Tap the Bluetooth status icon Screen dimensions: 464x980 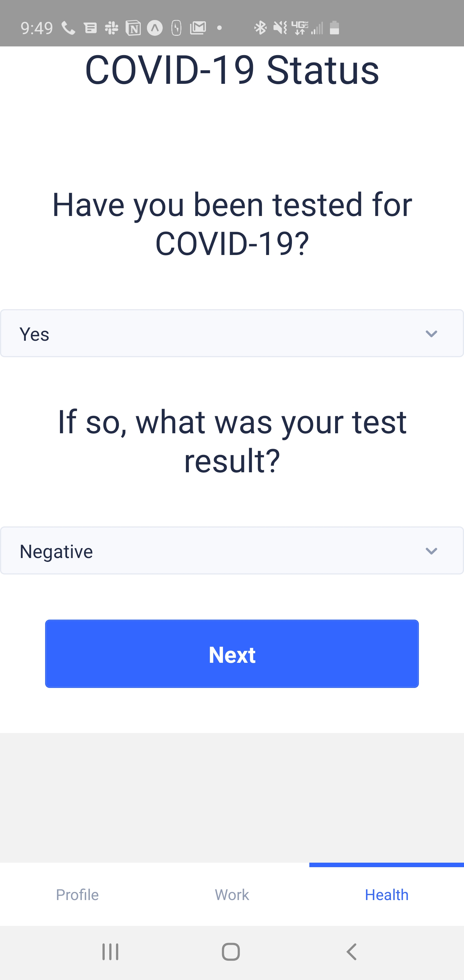click(261, 28)
